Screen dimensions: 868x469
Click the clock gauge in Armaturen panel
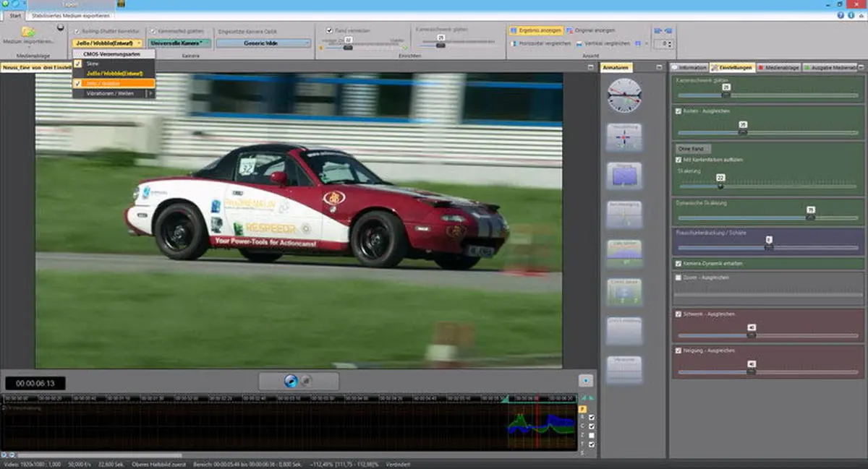[624, 95]
